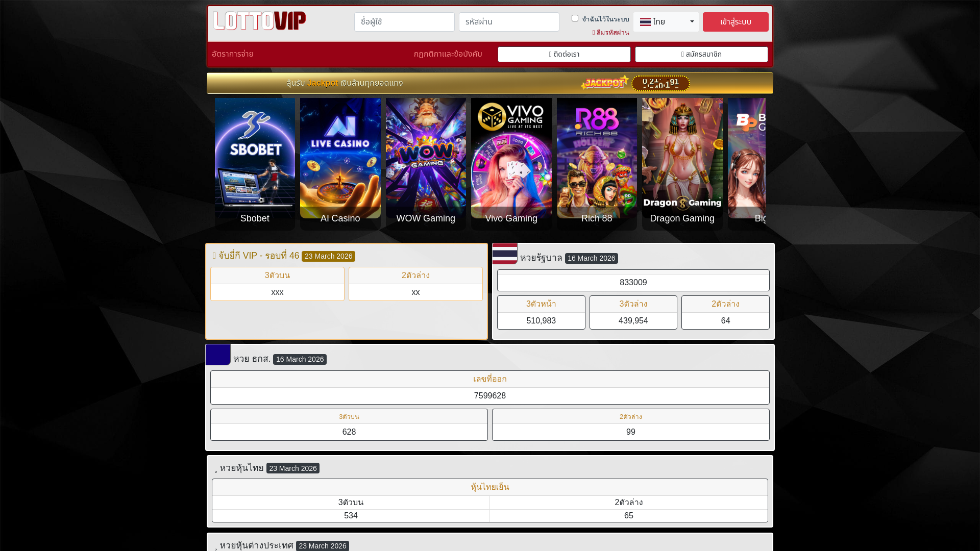Click the contact us button
Viewport: 980px width, 551px height.
coord(564,54)
